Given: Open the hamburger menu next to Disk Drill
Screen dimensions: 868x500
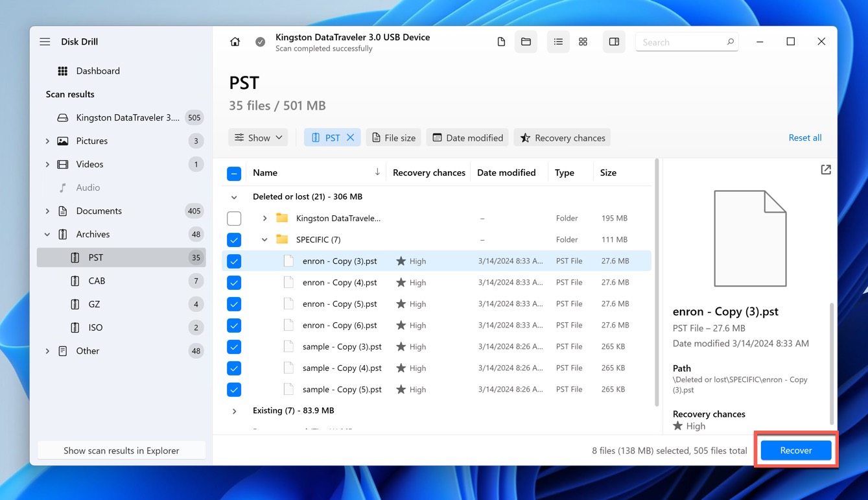Looking at the screenshot, I should point(45,42).
